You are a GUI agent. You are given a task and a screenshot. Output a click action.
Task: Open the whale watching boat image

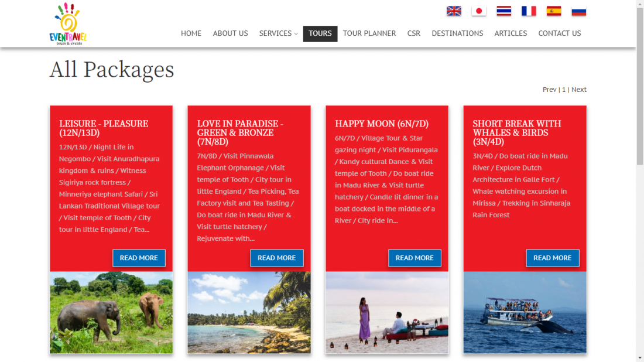(x=525, y=312)
